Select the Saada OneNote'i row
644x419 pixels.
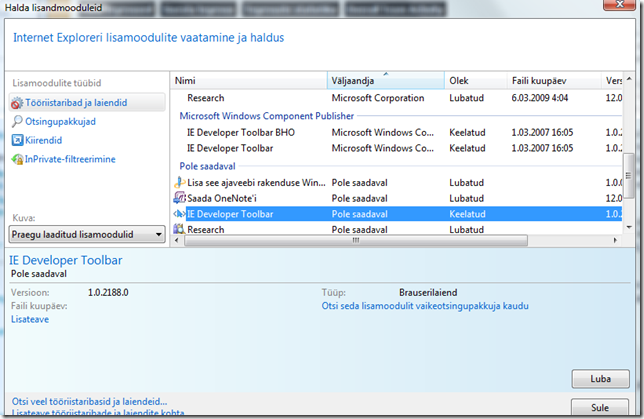coord(397,198)
